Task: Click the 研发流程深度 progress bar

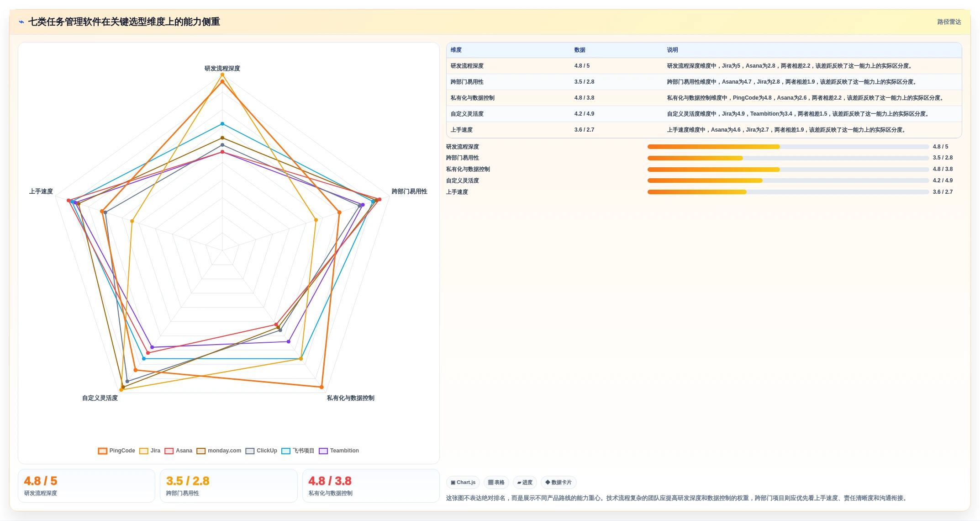Action: pyautogui.click(x=788, y=147)
